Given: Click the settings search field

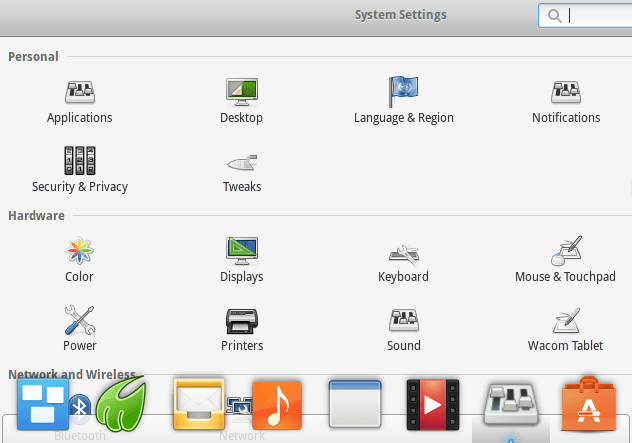Looking at the screenshot, I should click(595, 15).
